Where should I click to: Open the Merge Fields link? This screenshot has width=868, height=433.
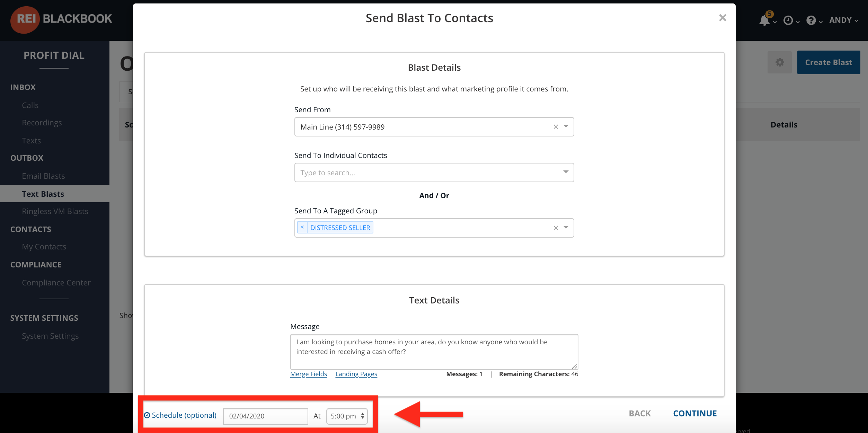click(x=309, y=374)
